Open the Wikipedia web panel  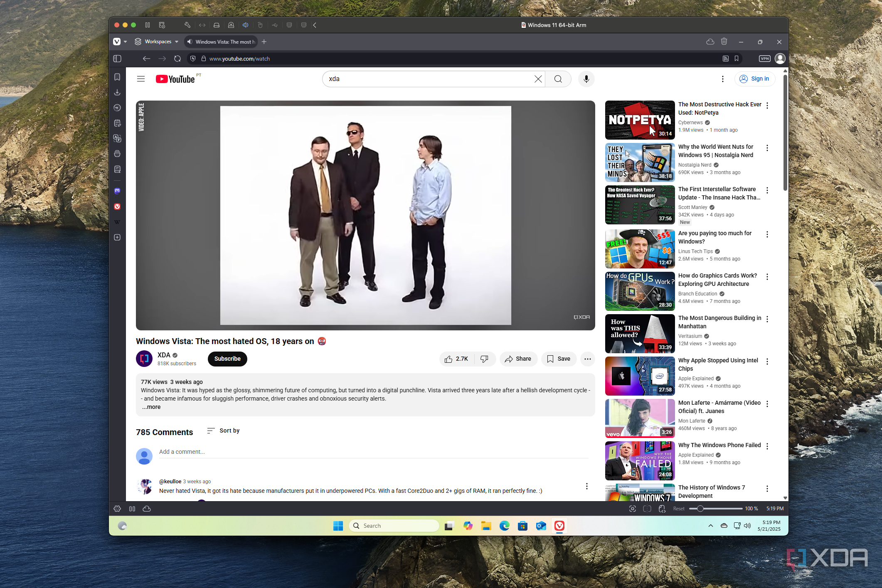coord(117,222)
